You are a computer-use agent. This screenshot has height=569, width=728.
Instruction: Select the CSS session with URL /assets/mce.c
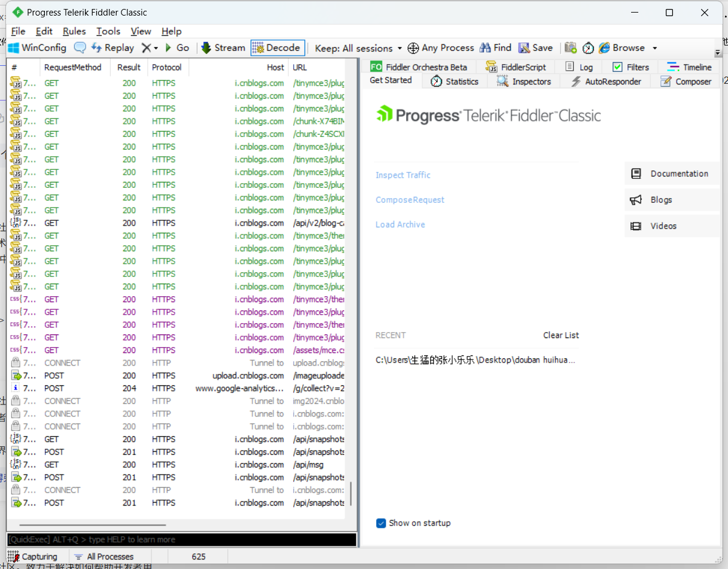click(177, 350)
